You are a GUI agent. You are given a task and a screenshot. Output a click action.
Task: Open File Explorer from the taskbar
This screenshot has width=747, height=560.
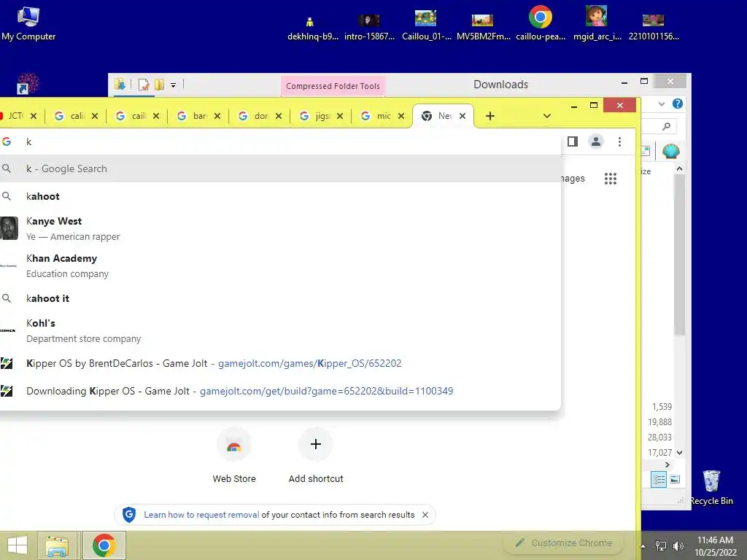[x=57, y=545]
